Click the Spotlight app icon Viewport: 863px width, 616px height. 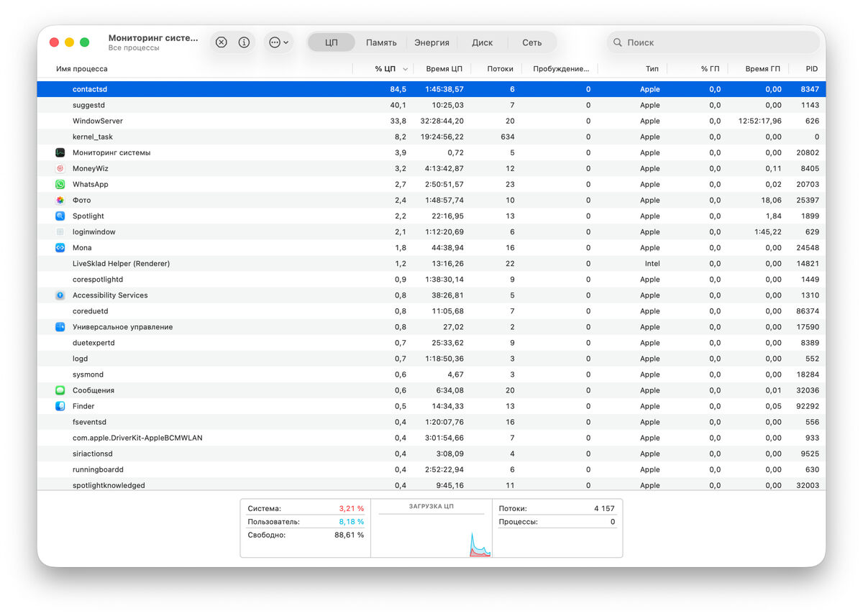tap(60, 216)
